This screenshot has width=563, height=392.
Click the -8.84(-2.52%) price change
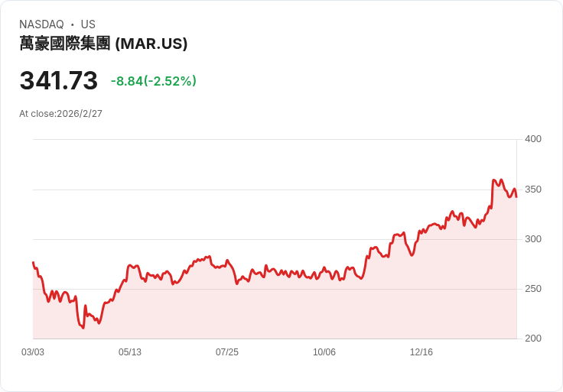pos(153,81)
